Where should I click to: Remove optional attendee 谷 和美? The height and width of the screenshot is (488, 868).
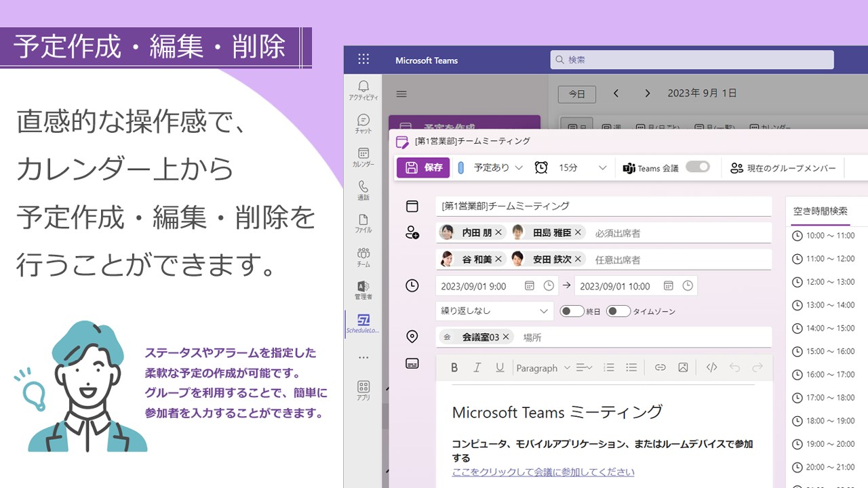498,259
